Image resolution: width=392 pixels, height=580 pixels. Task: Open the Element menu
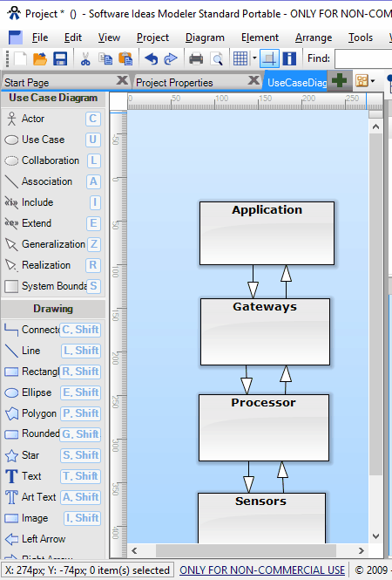[x=260, y=38]
